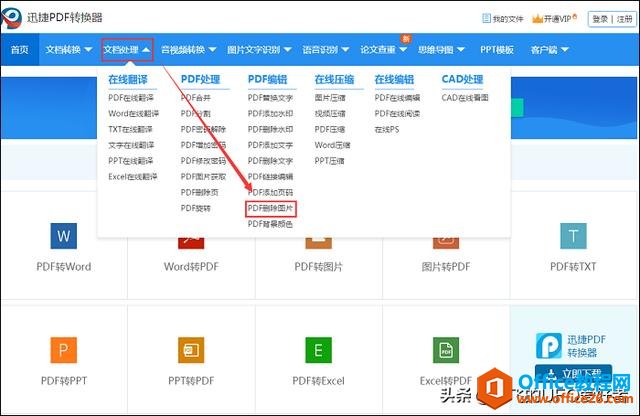The image size is (640, 416).
Task: Pick PDF压缩 under 在线压缩
Action: pos(330,129)
